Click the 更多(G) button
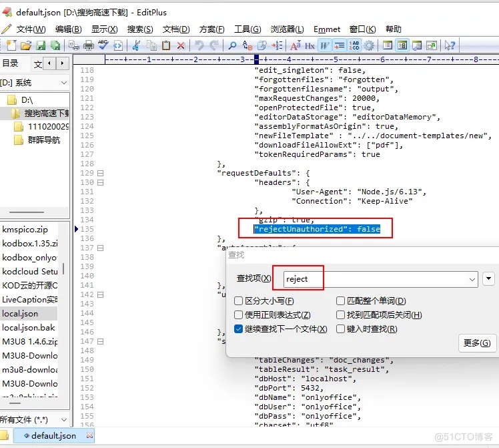Image resolution: width=499 pixels, height=448 pixels. (x=477, y=343)
